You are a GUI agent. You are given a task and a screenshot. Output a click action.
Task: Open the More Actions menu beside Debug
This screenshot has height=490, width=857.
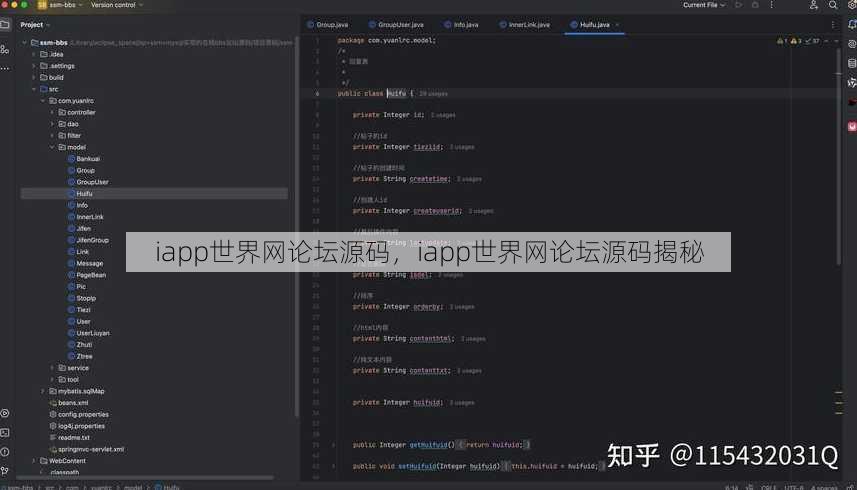pos(771,5)
